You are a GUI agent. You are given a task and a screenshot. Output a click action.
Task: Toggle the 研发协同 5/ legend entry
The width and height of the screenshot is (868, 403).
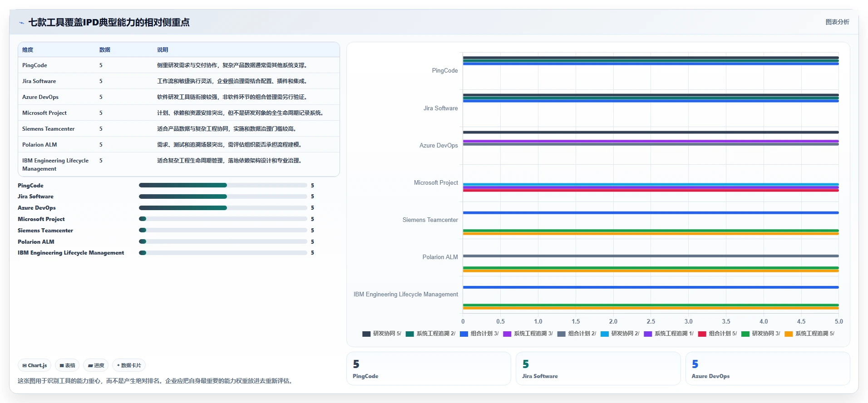pyautogui.click(x=382, y=334)
